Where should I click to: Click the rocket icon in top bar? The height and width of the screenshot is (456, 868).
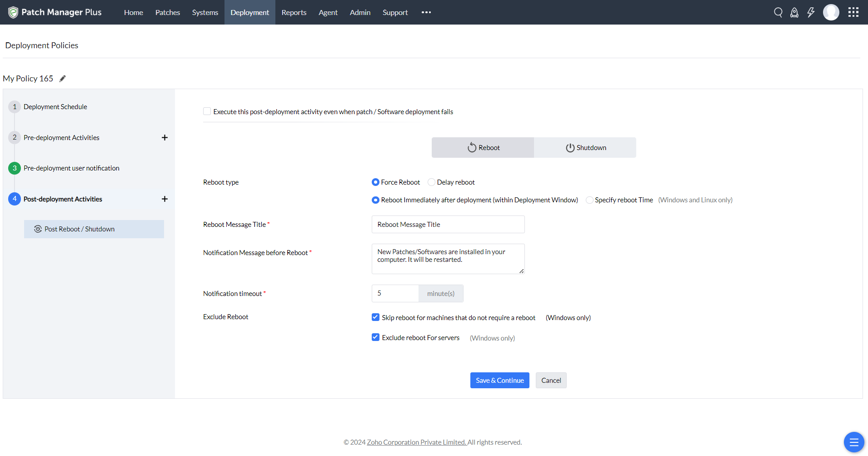[794, 12]
